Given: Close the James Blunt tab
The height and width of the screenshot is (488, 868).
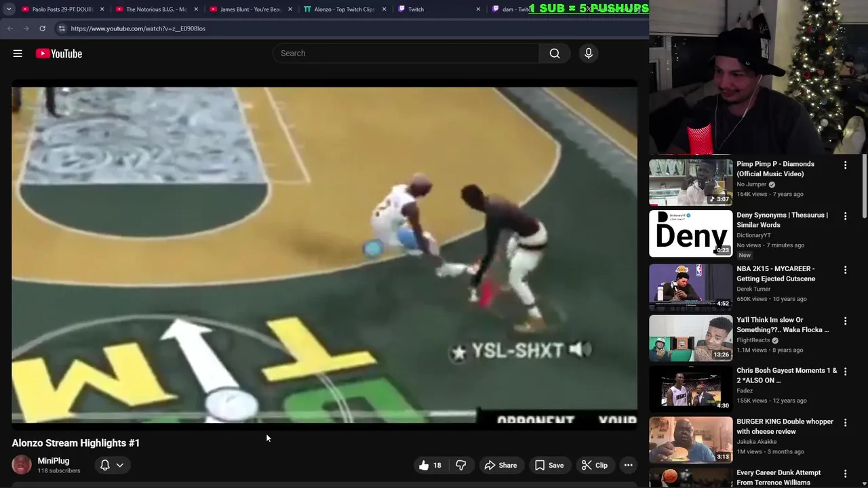Looking at the screenshot, I should (x=290, y=9).
